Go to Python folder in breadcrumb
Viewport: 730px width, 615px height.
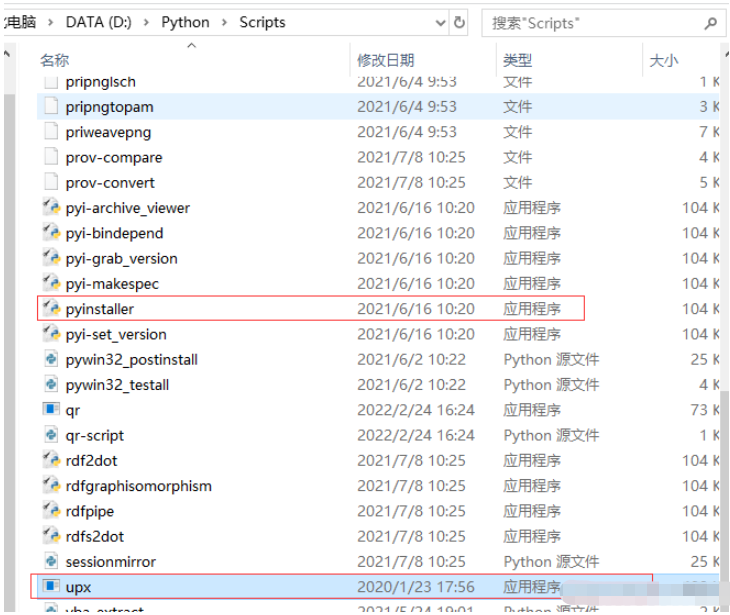pyautogui.click(x=185, y=22)
